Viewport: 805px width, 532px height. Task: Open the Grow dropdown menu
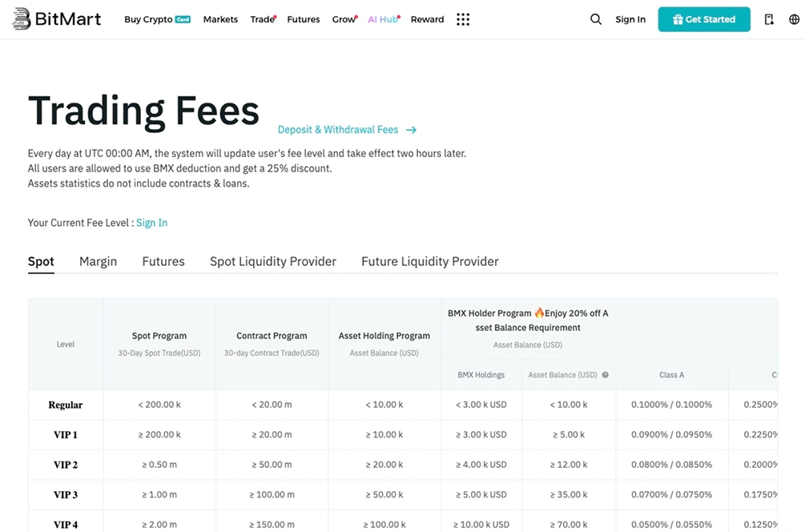(344, 18)
